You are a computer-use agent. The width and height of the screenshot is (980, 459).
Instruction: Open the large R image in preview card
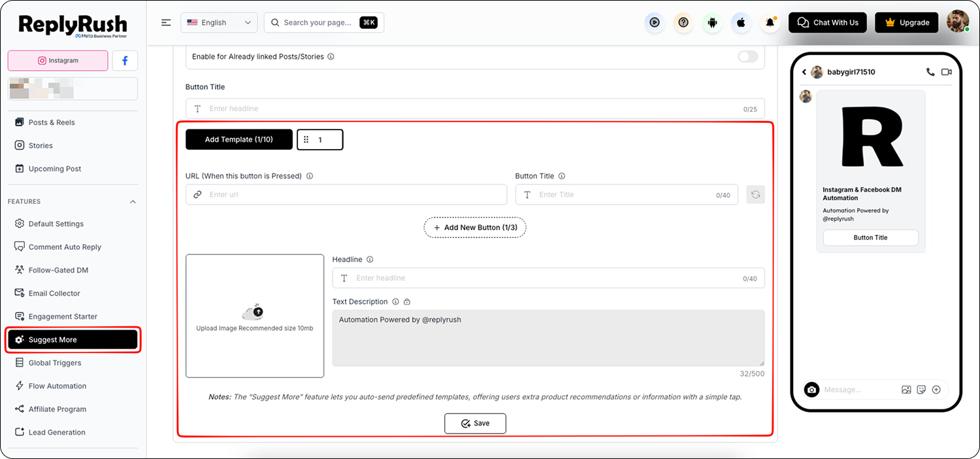coord(871,136)
